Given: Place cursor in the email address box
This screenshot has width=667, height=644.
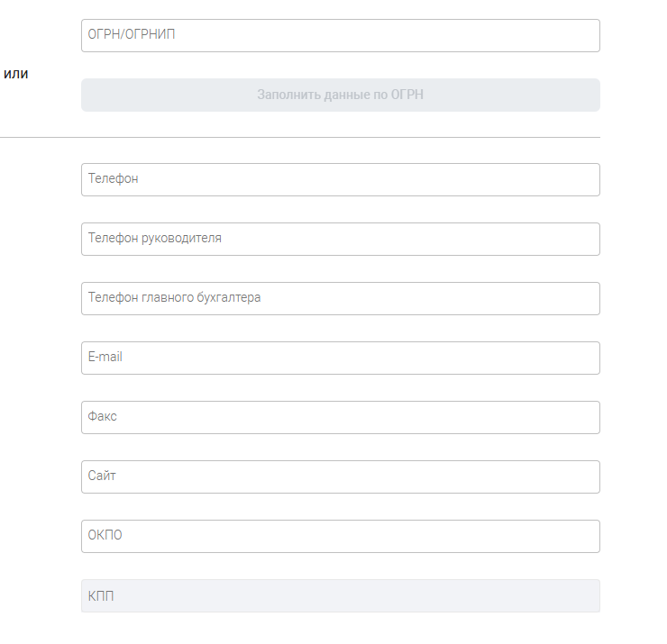Looking at the screenshot, I should [x=340, y=358].
